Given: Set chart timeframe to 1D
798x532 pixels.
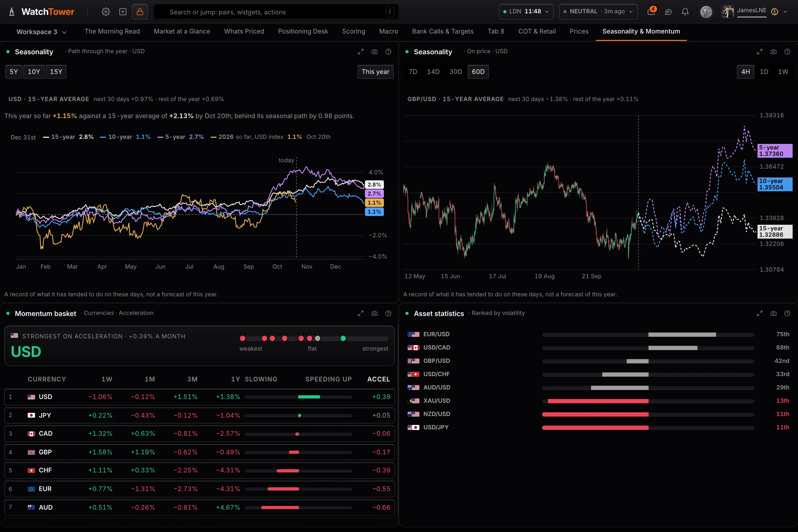Looking at the screenshot, I should (x=764, y=72).
